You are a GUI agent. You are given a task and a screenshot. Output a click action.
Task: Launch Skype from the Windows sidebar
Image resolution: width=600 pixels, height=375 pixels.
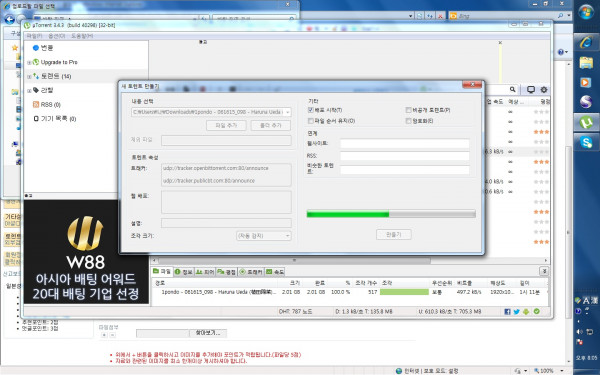(586, 142)
